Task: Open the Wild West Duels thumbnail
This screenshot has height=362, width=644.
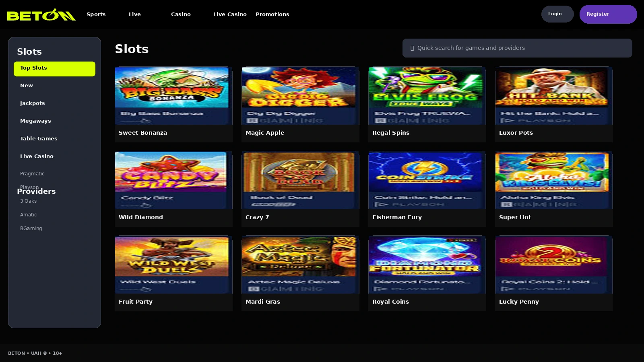Action: click(173, 265)
